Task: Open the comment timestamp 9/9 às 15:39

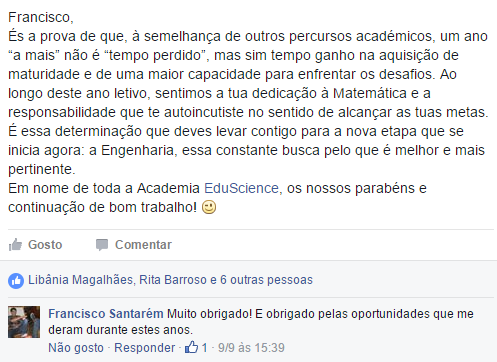Action: tap(251, 348)
